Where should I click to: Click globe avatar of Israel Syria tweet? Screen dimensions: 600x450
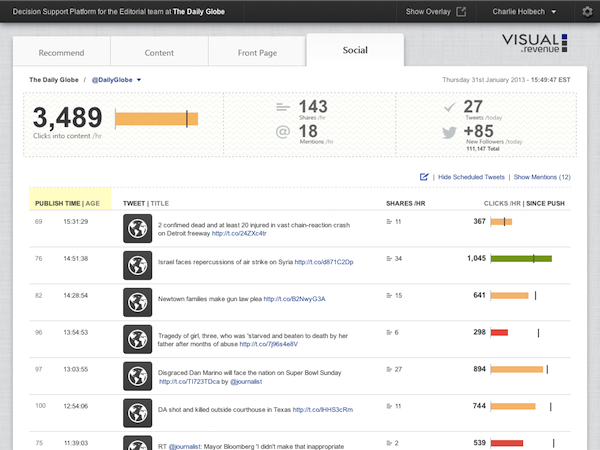137,265
